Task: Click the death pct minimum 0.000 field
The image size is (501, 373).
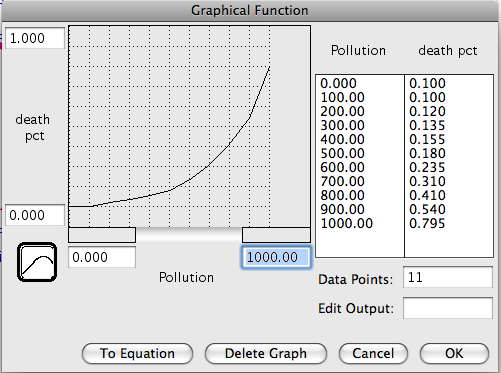Action: [x=35, y=215]
